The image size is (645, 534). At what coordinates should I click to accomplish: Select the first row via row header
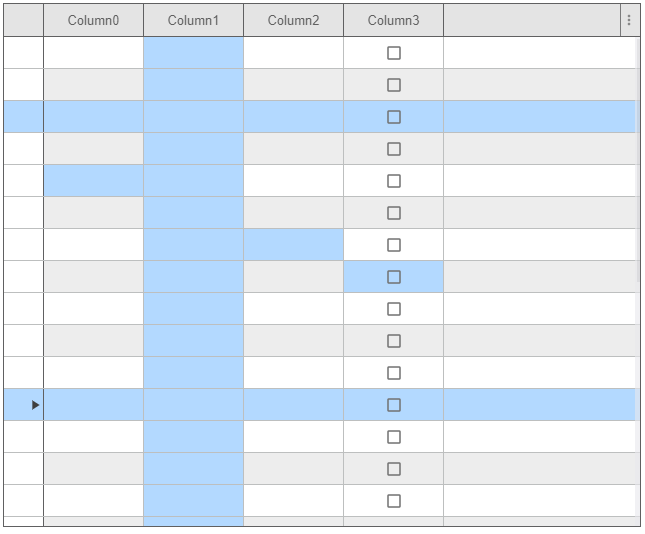coord(23,53)
